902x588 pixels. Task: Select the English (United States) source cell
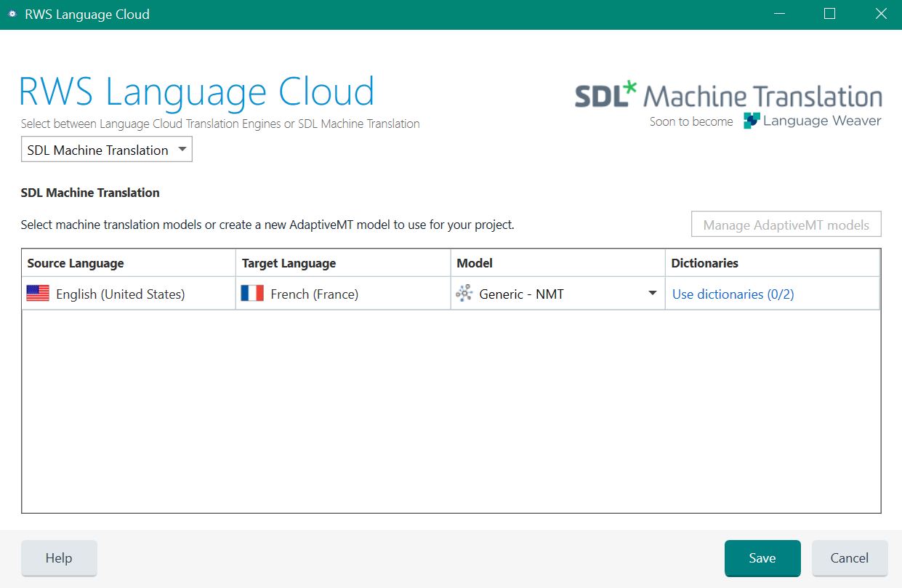129,294
